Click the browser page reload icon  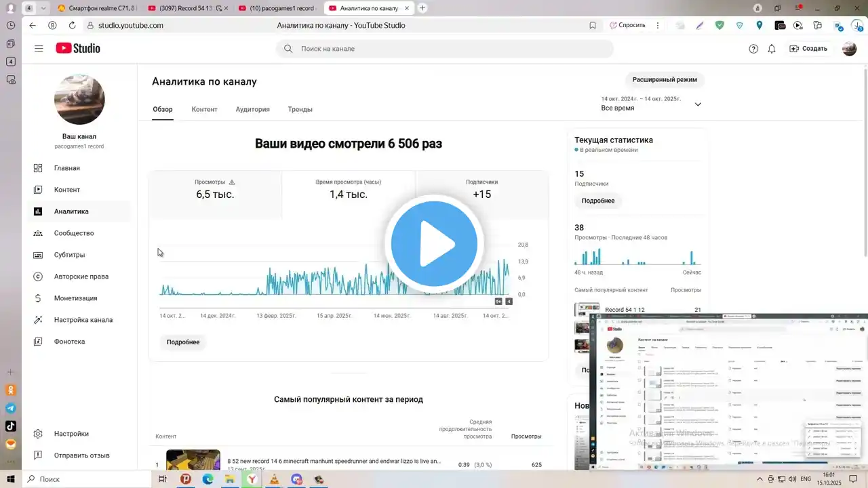point(72,25)
